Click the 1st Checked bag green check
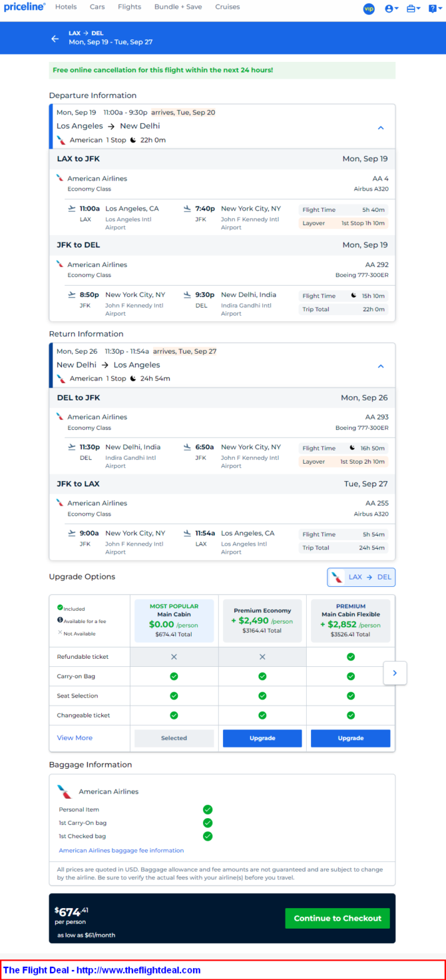Image resolution: width=446 pixels, height=980 pixels. 208,836
